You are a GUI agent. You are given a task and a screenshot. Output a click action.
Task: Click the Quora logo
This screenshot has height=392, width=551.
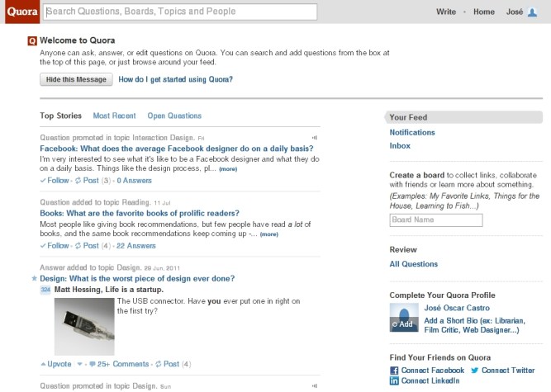pyautogui.click(x=20, y=12)
